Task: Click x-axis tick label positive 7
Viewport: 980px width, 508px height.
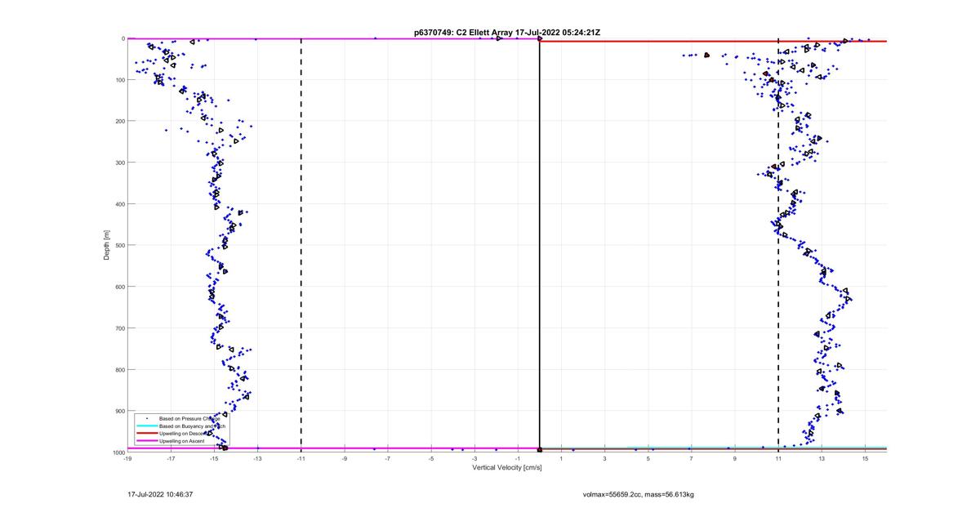Action: point(692,459)
